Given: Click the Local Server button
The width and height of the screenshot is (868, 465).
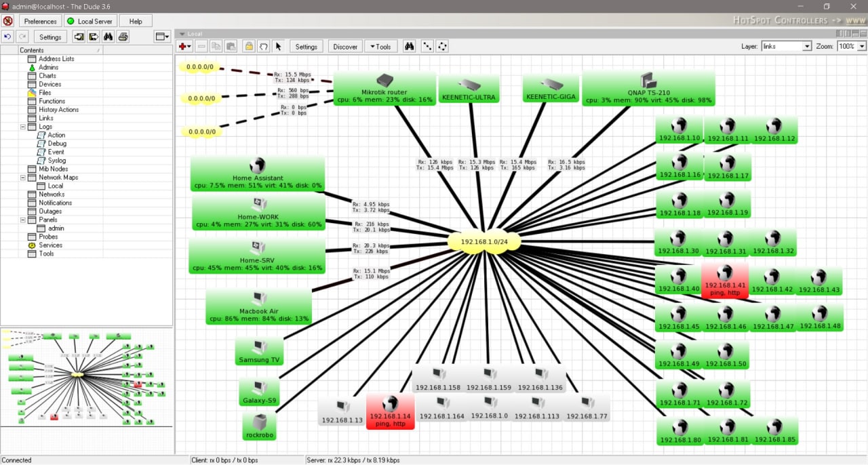Looking at the screenshot, I should pyautogui.click(x=90, y=21).
